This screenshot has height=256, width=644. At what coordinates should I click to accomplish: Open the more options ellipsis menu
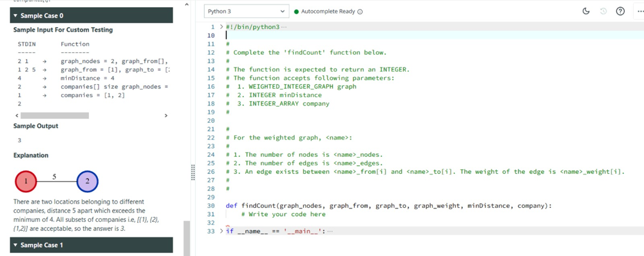point(639,12)
